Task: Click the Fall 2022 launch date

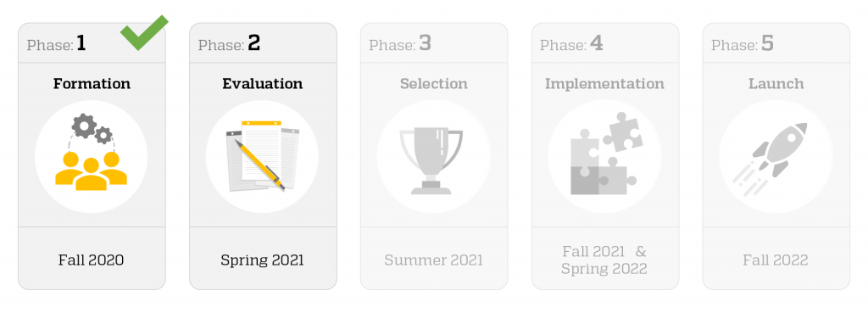Action: (x=776, y=260)
